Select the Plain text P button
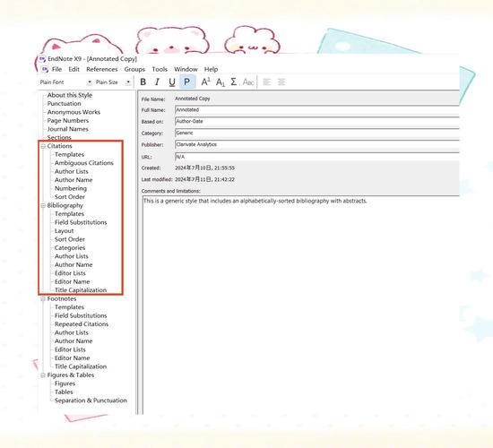The height and width of the screenshot is (448, 493). pyautogui.click(x=187, y=82)
